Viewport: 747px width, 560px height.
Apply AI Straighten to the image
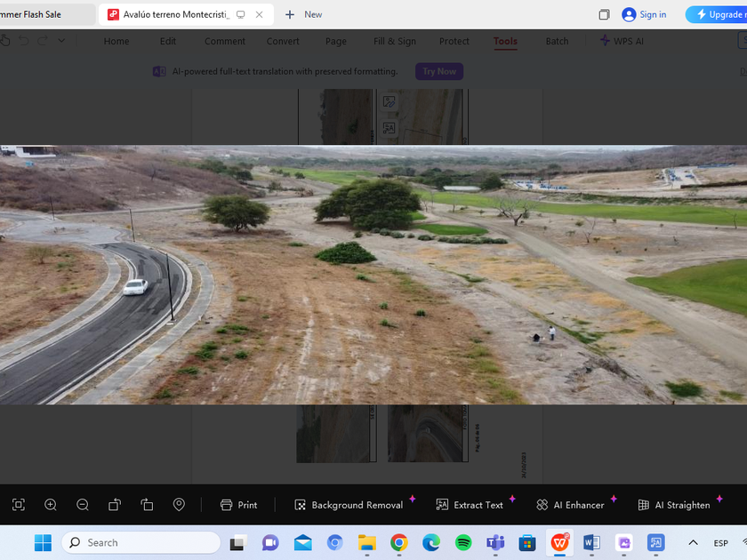tap(674, 505)
